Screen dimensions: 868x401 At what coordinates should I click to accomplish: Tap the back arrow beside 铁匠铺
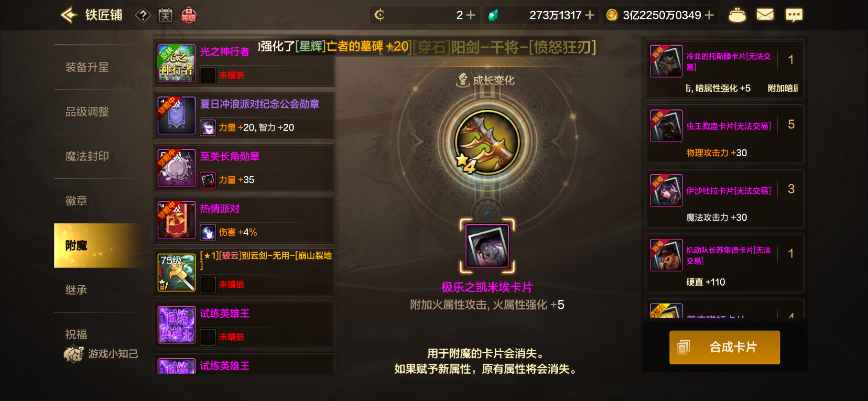click(69, 15)
